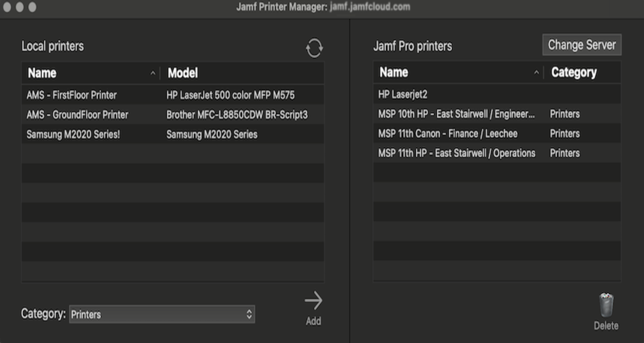Click Samsung M2020 Series model cell
The image size is (644, 343).
[x=212, y=134]
